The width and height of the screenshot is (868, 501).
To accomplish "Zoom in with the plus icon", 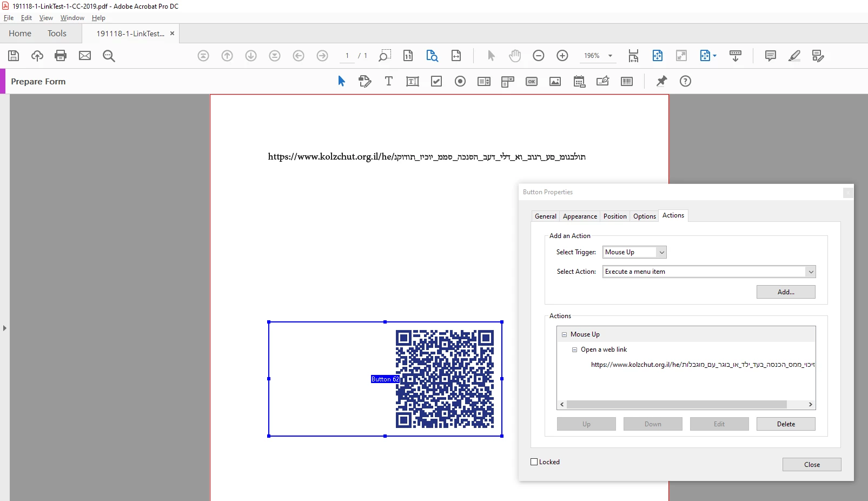I will click(x=562, y=56).
